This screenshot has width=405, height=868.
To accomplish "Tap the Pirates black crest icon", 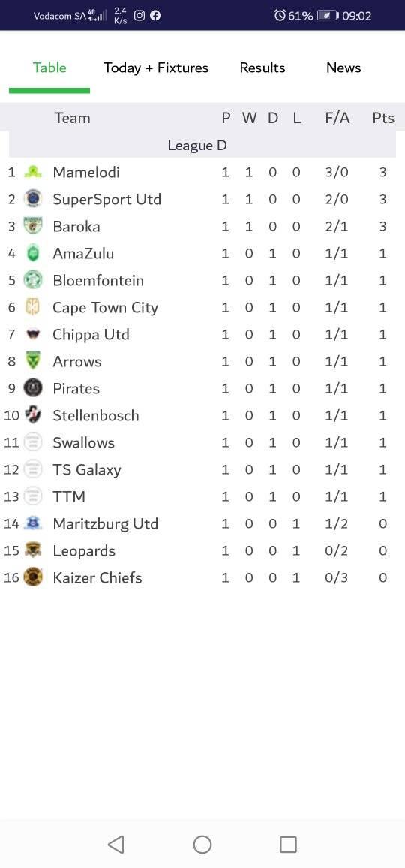I will point(33,388).
